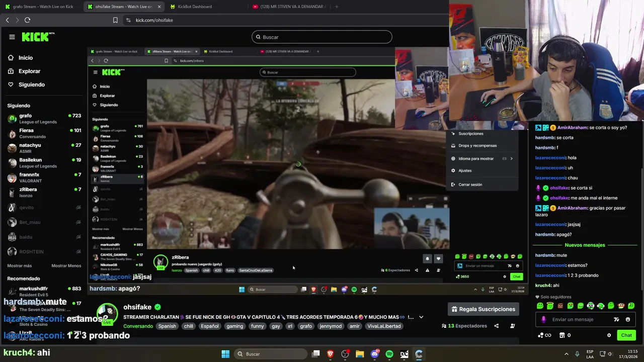Click the green Chat send button
Viewport: 644px width, 362px height.
(x=626, y=335)
